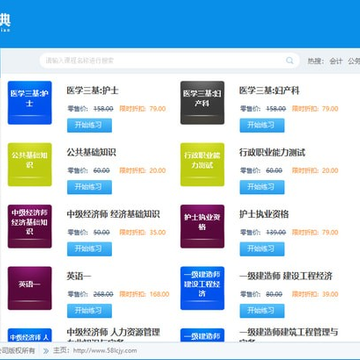Start practice for 医学三基:护士
This screenshot has width=360, height=360.
coord(89,125)
